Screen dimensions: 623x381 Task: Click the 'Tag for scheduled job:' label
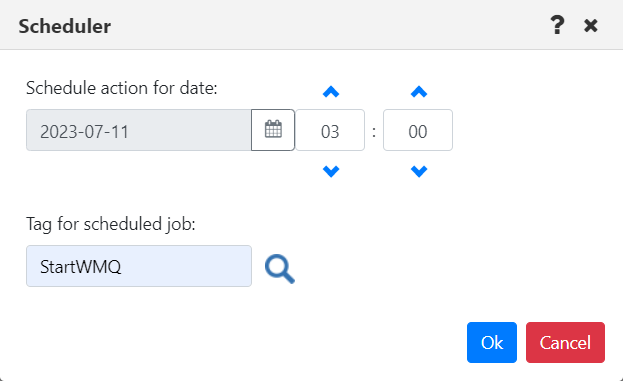[x=110, y=224]
